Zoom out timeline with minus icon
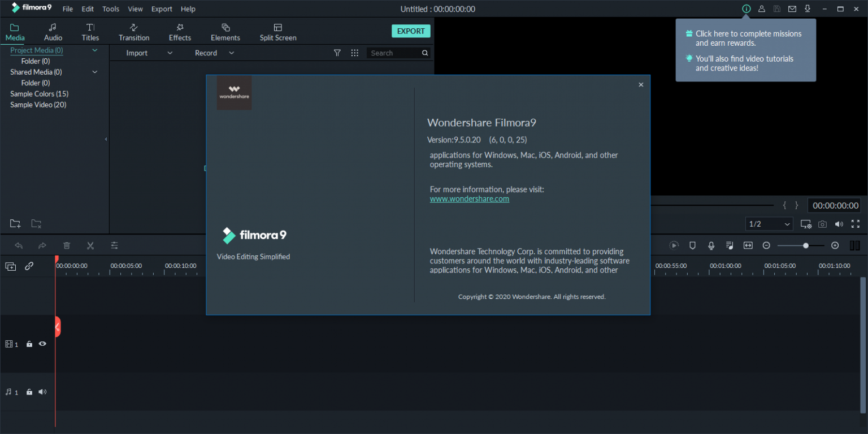Image resolution: width=868 pixels, height=434 pixels. [x=766, y=245]
